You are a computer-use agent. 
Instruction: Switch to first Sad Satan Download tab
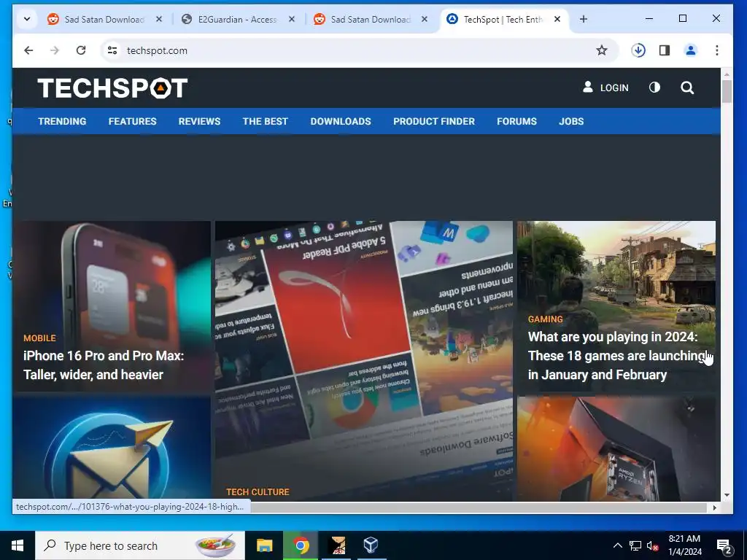[x=105, y=19]
